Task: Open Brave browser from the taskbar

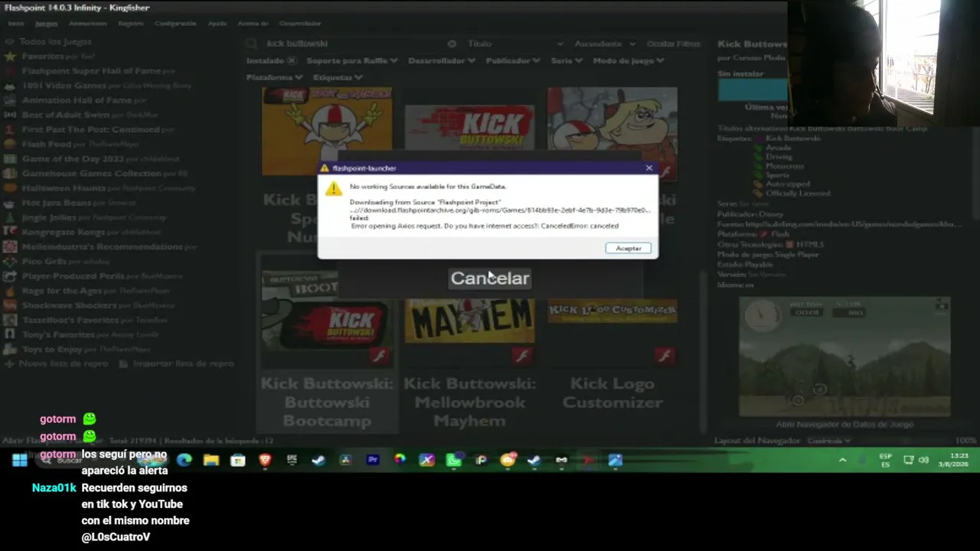Action: [265, 460]
